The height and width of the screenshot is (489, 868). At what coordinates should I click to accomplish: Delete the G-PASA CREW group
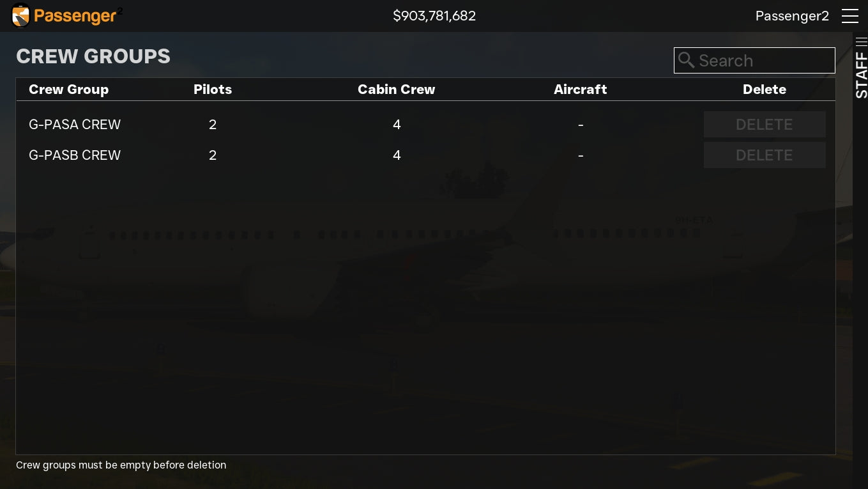764,125
